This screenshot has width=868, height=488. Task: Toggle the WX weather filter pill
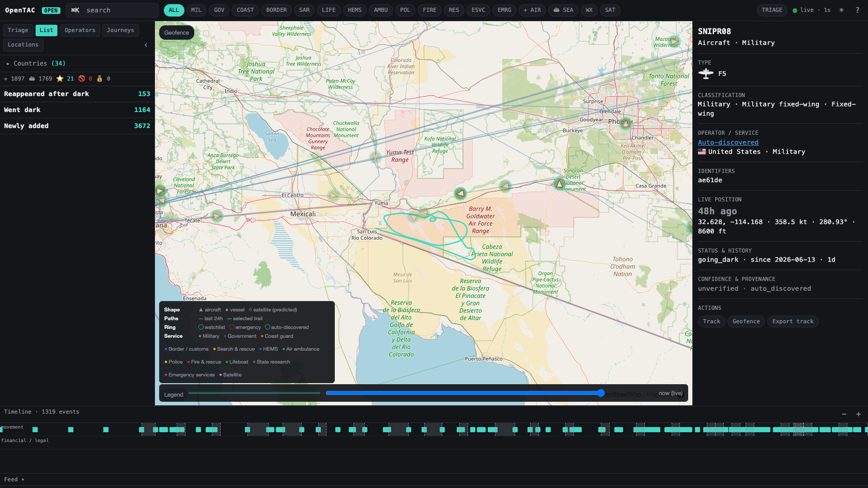(x=589, y=10)
